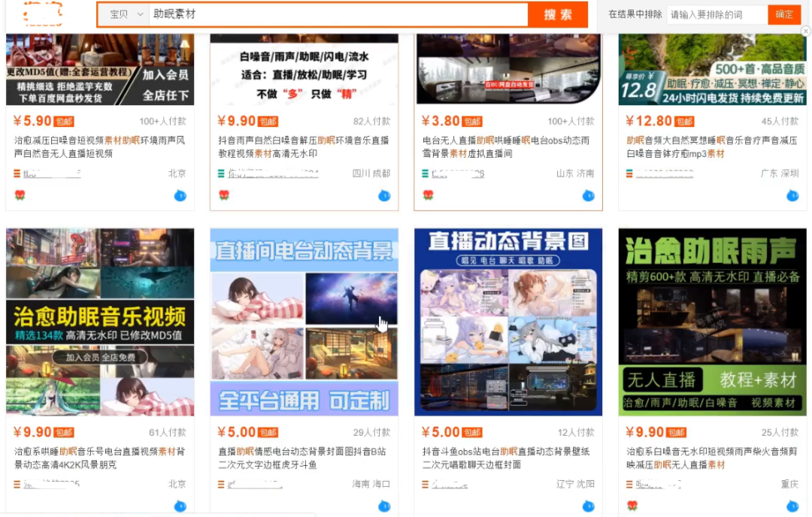This screenshot has width=812, height=517.
Task: Open the 治愈助眠音乐视频 product thumbnail
Action: pos(100,322)
